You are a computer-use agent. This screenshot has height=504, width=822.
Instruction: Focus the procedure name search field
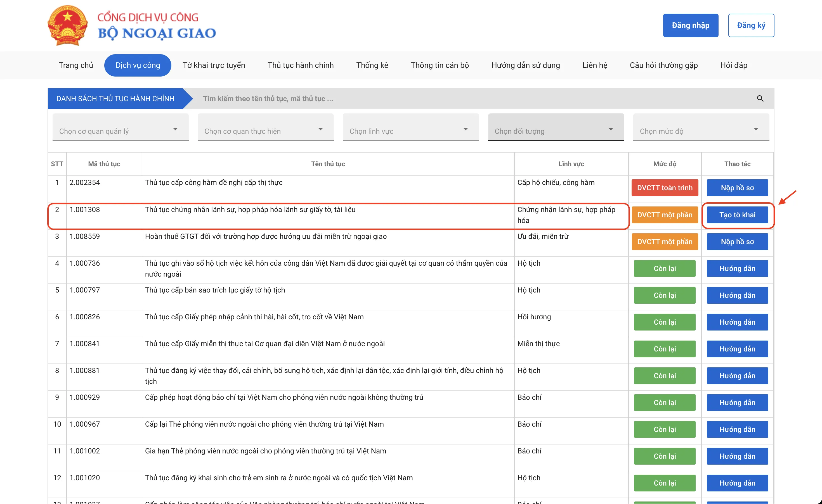coord(467,99)
